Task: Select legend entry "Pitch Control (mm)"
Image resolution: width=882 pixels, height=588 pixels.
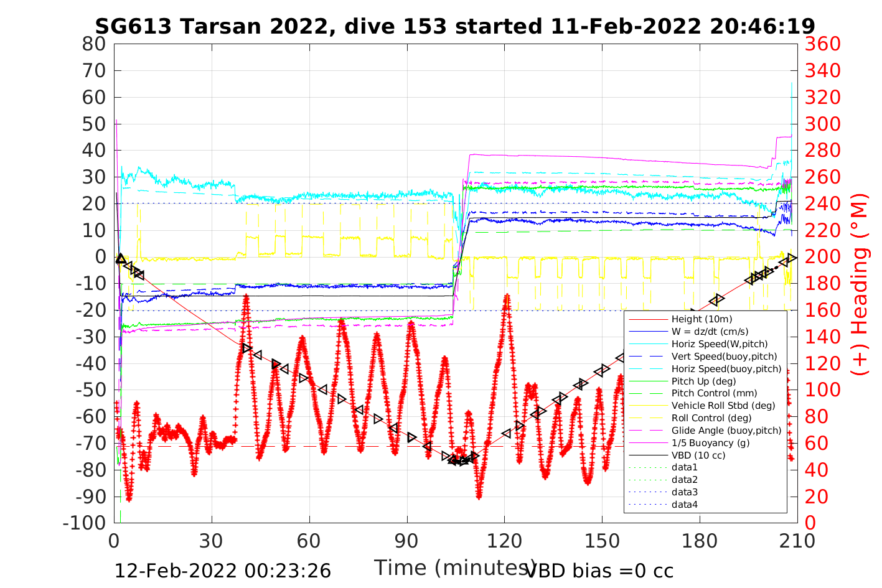Action: 714,393
